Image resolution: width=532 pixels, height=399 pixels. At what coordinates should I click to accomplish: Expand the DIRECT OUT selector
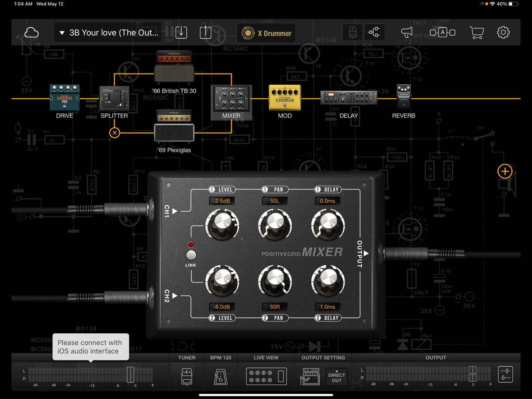click(x=337, y=376)
